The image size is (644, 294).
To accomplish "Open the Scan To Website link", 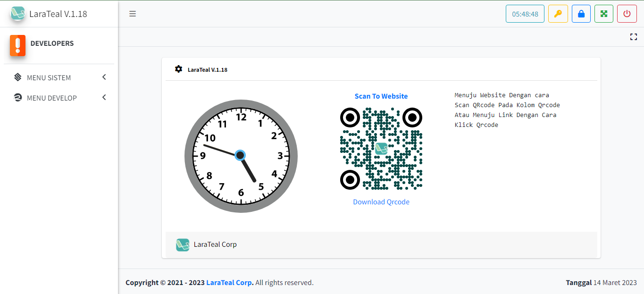I will tap(381, 96).
